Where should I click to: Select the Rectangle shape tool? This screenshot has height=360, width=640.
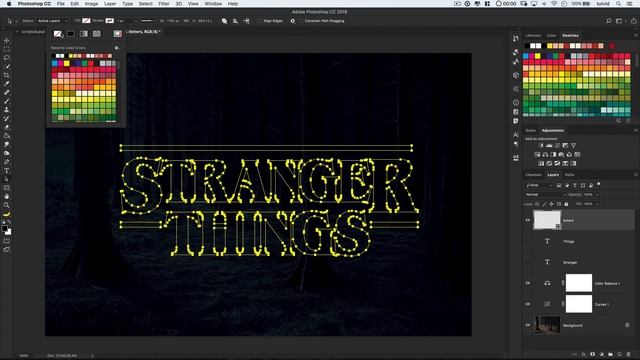7,188
